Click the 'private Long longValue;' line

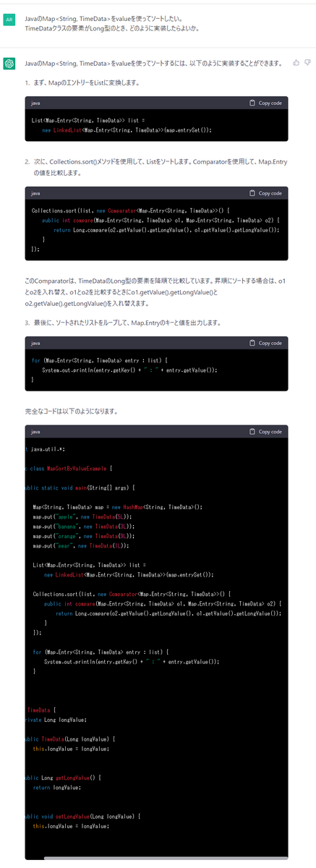coord(56,720)
